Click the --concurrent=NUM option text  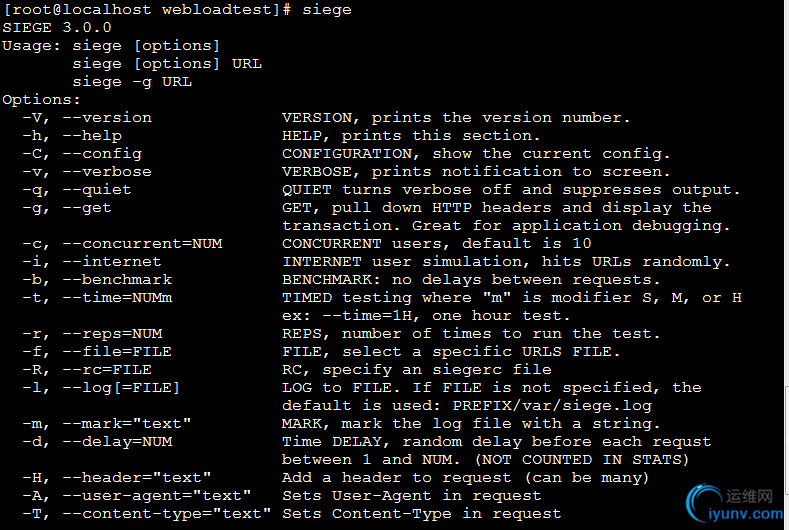tap(142, 244)
